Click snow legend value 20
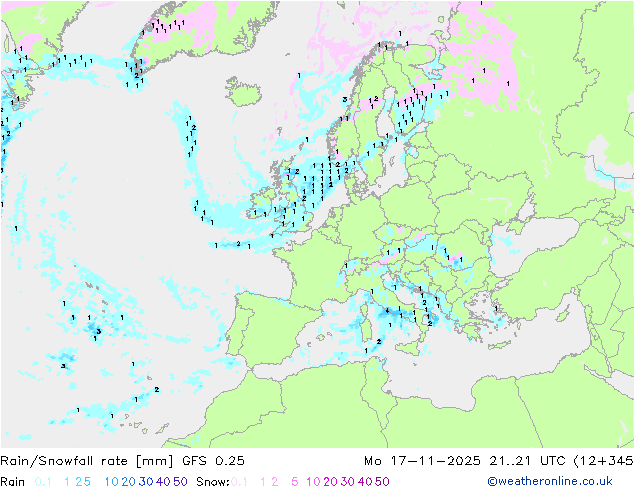The width and height of the screenshot is (634, 490). (x=330, y=482)
